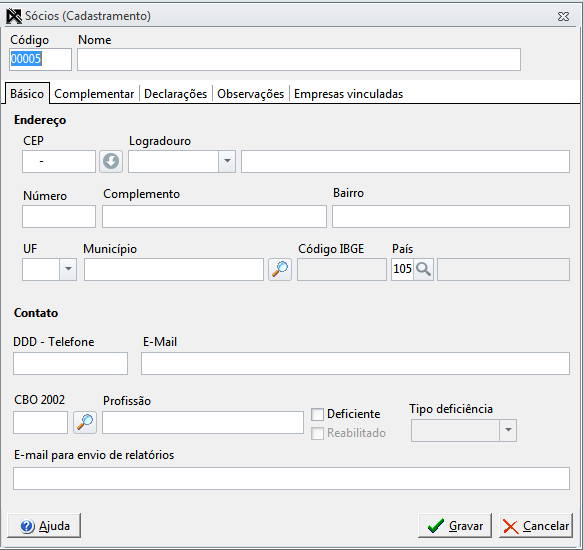The width and height of the screenshot is (583, 550).
Task: Open the UF state dropdown
Action: pyautogui.click(x=68, y=269)
